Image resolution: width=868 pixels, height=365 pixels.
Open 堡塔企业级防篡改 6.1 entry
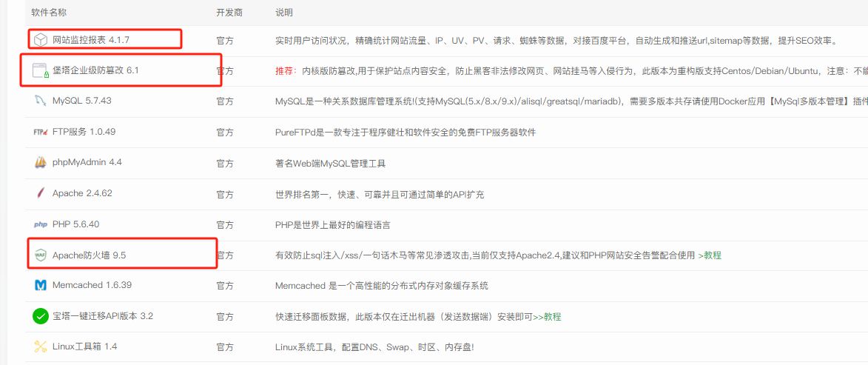[95, 71]
